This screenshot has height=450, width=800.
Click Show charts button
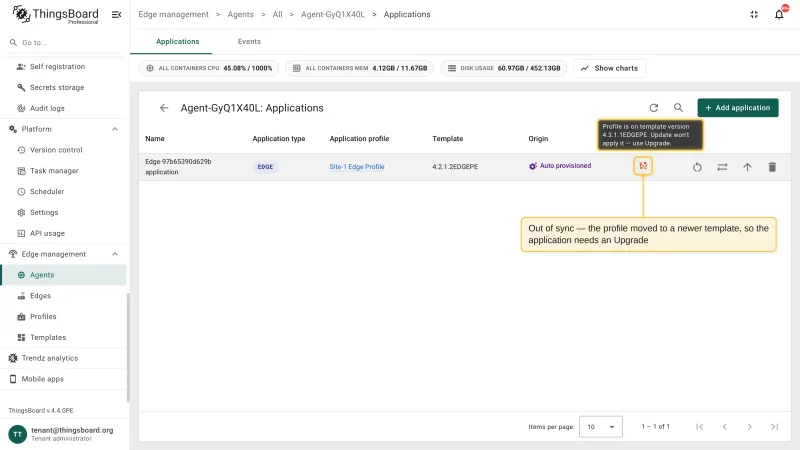(610, 68)
